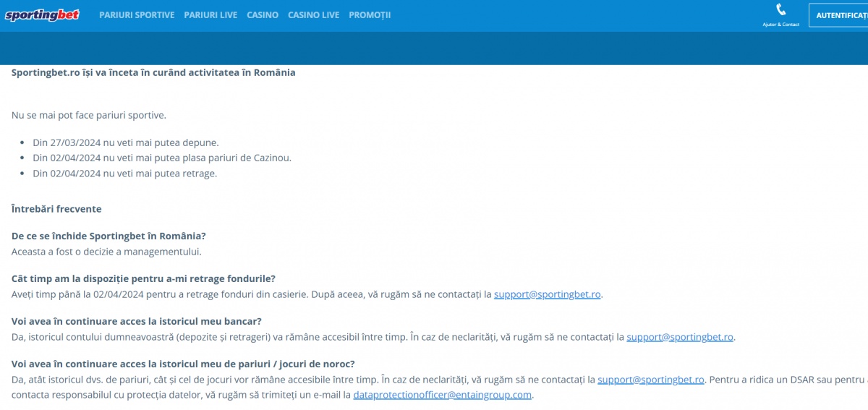
Task: Click heading about Sportingbet.ro ending activity in România
Action: [x=153, y=72]
